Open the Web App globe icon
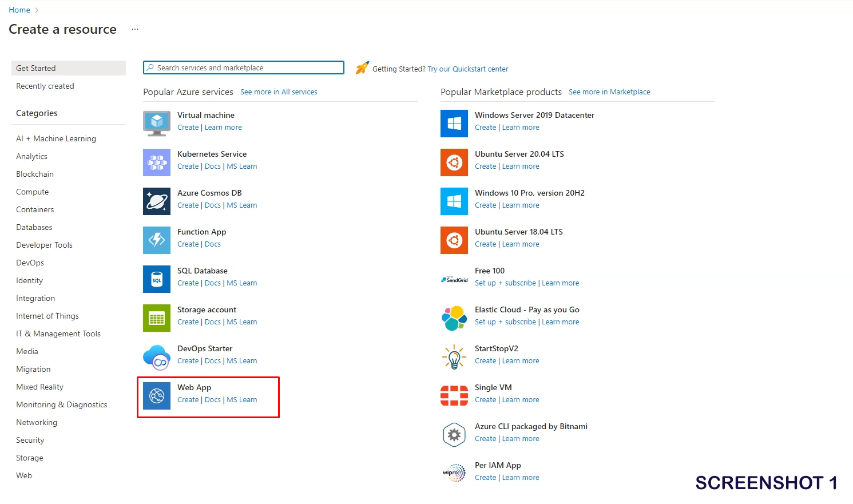 pos(156,396)
